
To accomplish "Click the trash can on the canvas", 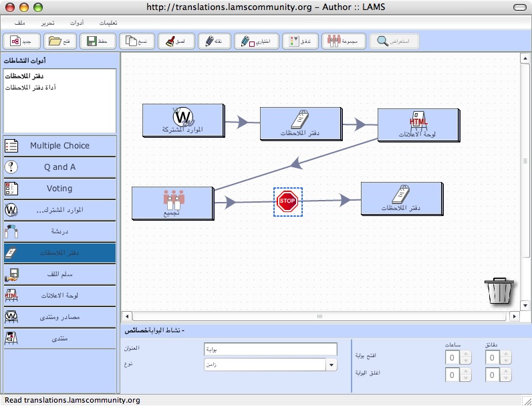I will [x=499, y=291].
